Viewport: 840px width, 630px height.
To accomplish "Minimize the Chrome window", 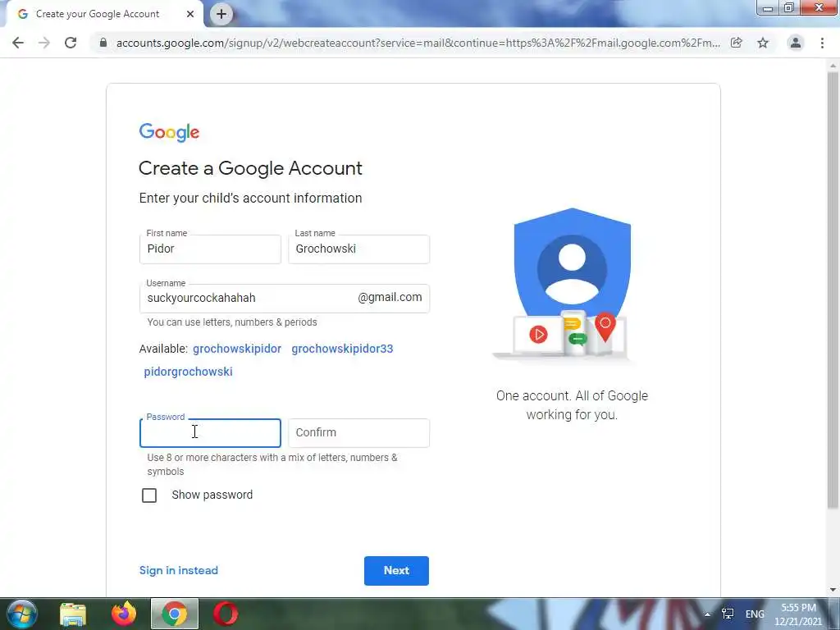I will pos(768,8).
